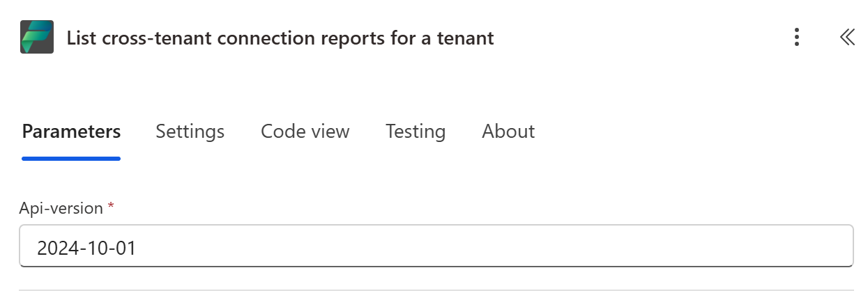Click the blue underline beneath Parameters

click(71, 159)
